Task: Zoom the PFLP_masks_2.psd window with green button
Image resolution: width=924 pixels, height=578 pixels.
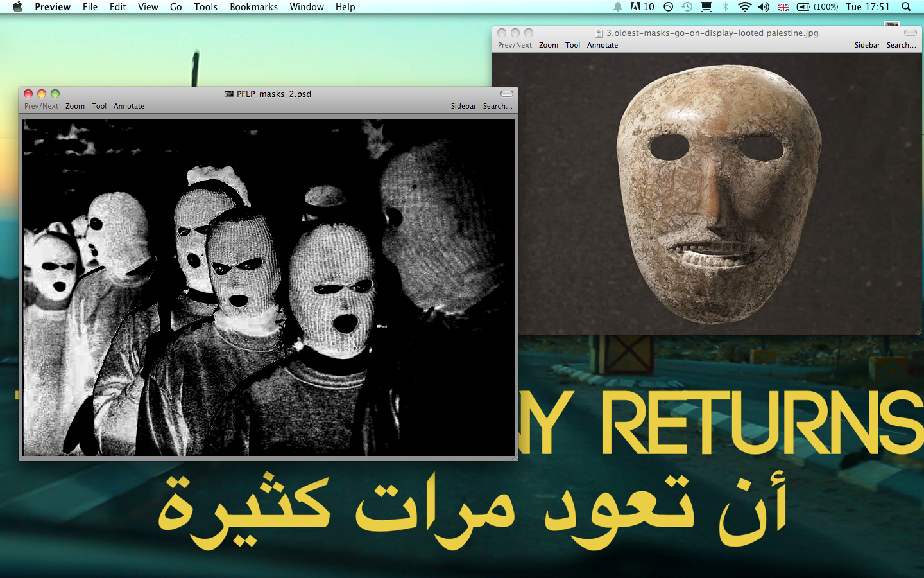Action: point(55,94)
